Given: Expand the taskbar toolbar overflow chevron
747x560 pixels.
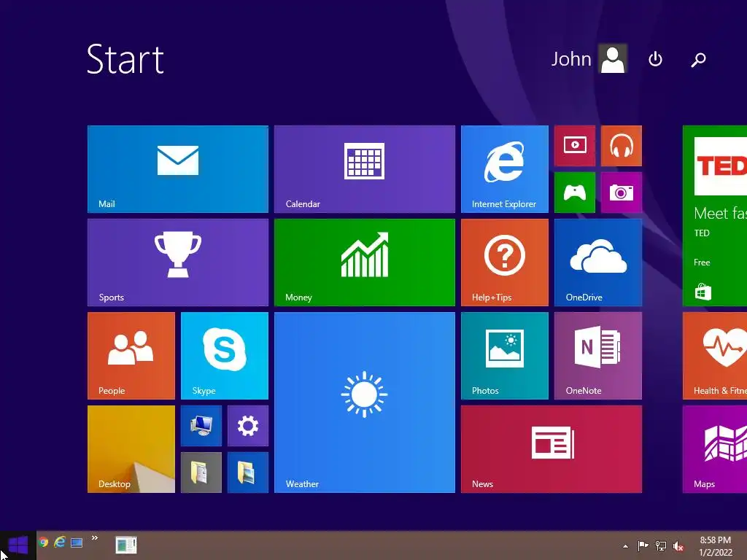Looking at the screenshot, I should click(x=95, y=537).
